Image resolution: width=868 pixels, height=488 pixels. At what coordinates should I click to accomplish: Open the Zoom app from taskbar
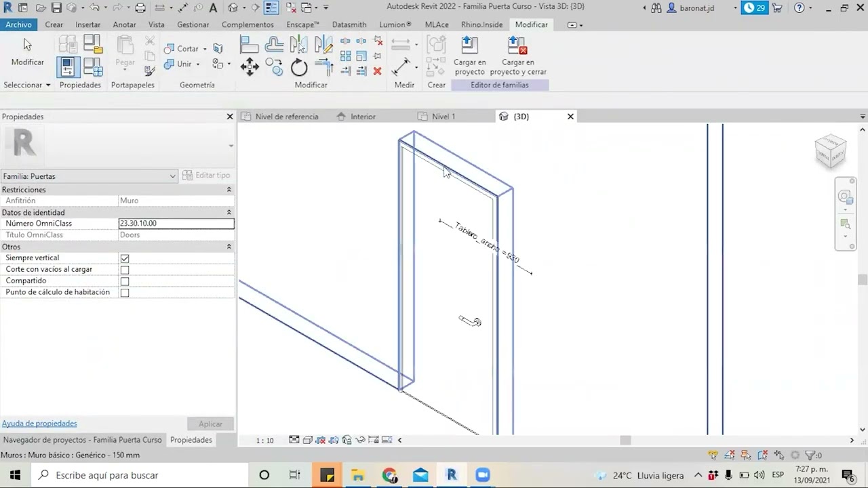coord(482,475)
